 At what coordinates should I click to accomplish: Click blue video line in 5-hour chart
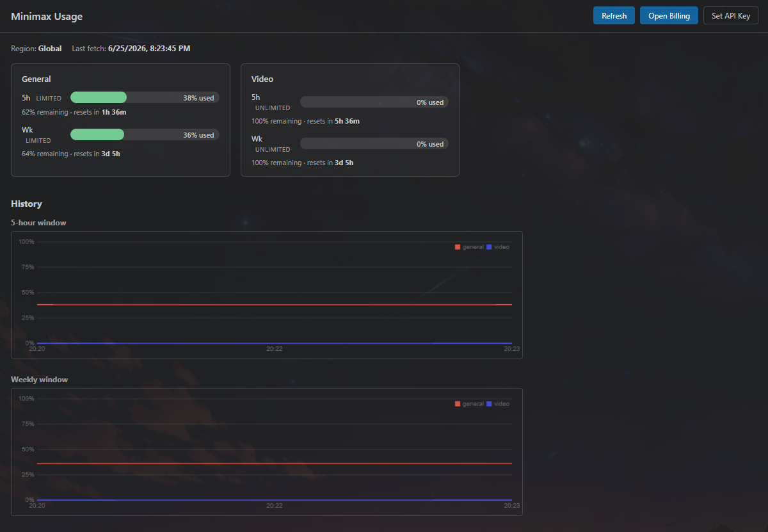275,343
